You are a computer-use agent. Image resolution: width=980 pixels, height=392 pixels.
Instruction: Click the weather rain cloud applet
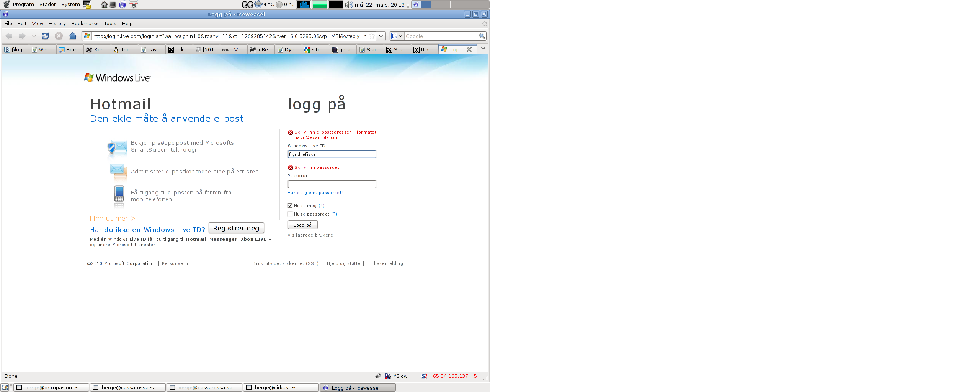[x=258, y=4]
